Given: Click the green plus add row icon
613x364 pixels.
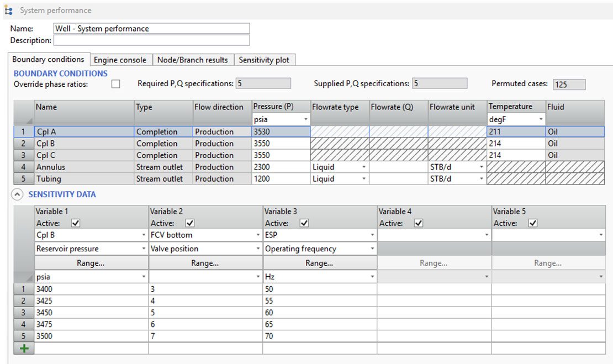Looking at the screenshot, I should 23,349.
